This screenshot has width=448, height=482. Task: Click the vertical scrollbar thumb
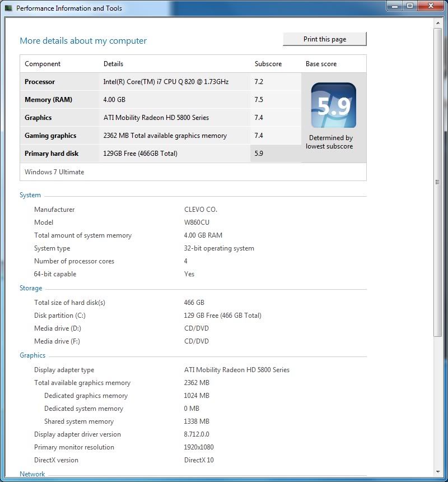(x=438, y=182)
